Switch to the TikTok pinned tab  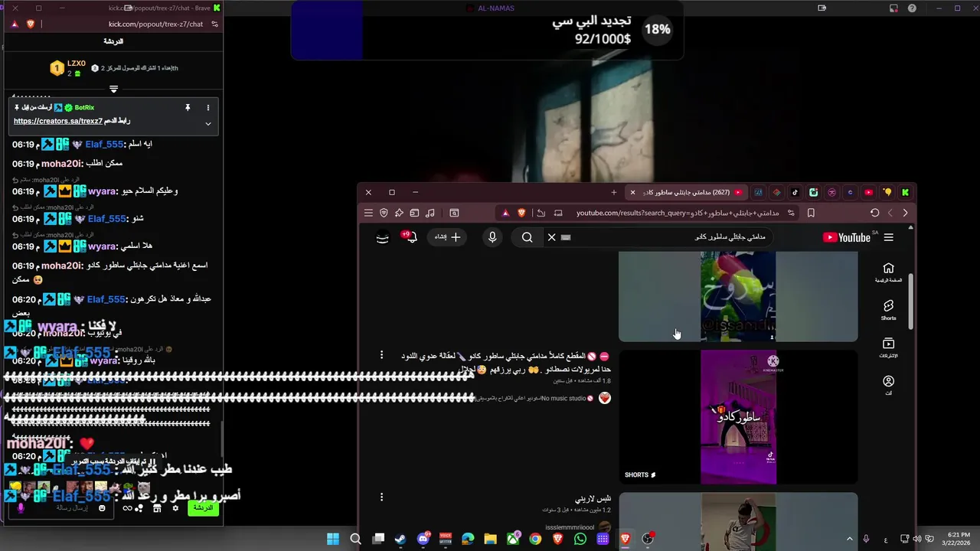click(x=795, y=192)
